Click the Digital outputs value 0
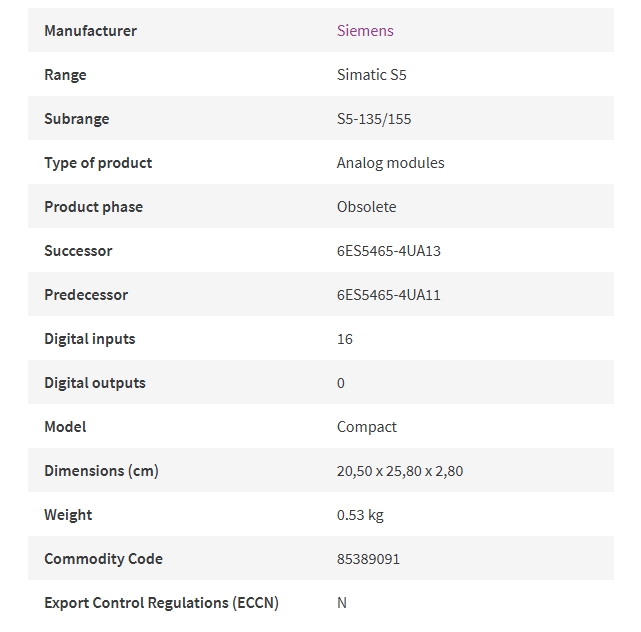The height and width of the screenshot is (632, 641). tap(341, 383)
